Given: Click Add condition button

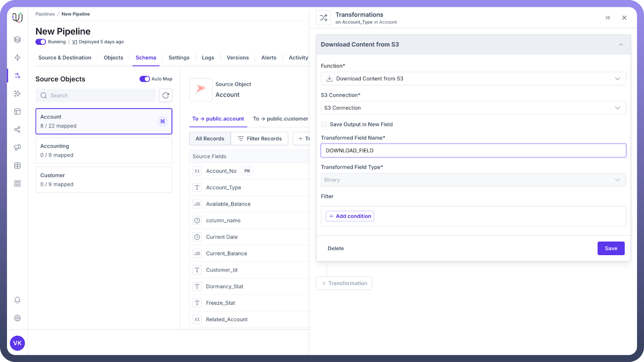Looking at the screenshot, I should pos(350,216).
